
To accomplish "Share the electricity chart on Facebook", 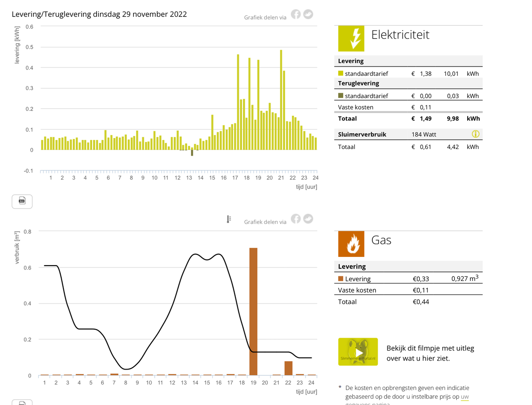I will (x=296, y=14).
